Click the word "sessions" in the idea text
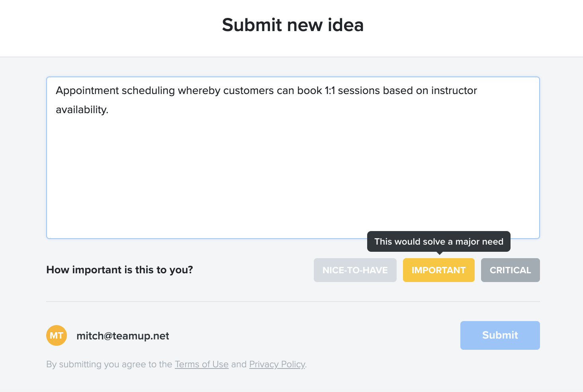The width and height of the screenshot is (583, 392). click(359, 91)
